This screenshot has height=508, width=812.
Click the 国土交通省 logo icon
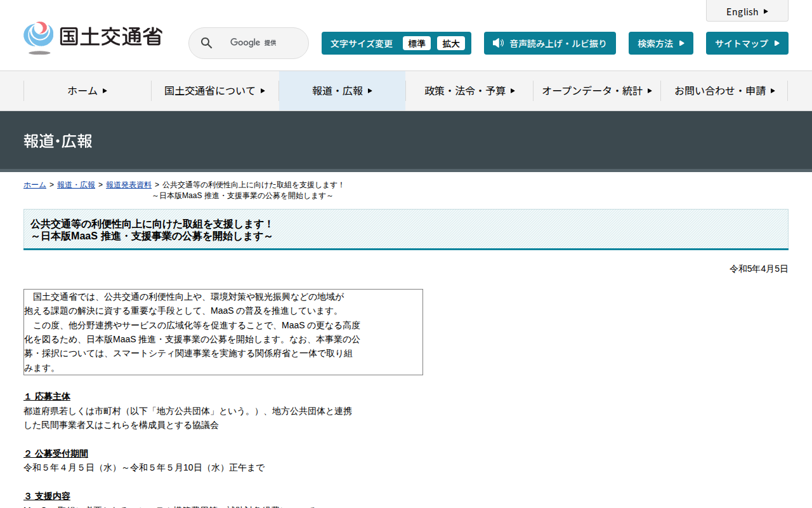(39, 37)
